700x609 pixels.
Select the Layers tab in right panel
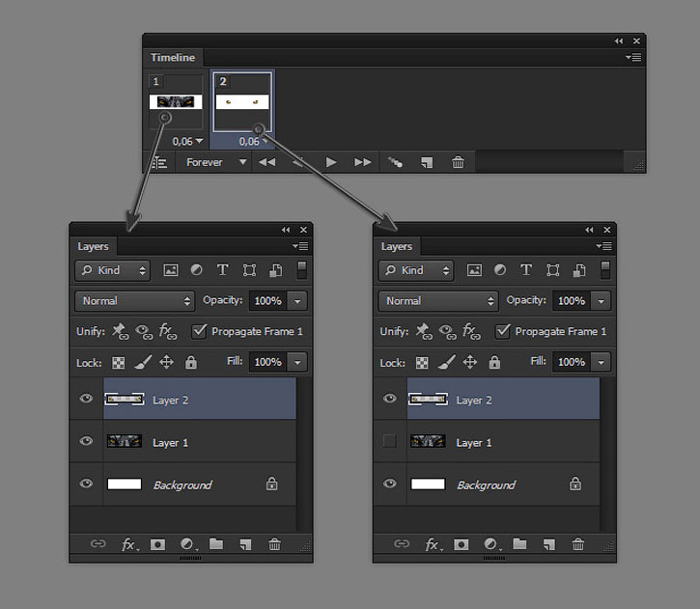point(397,246)
